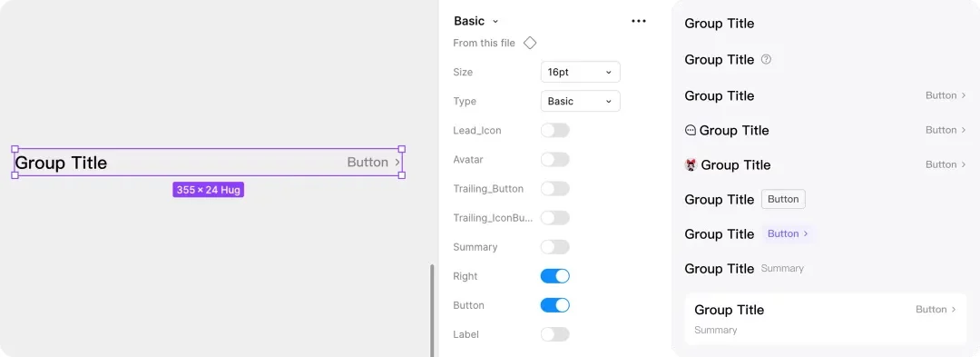Open the Type Basic dropdown
The height and width of the screenshot is (357, 980).
[x=580, y=101]
